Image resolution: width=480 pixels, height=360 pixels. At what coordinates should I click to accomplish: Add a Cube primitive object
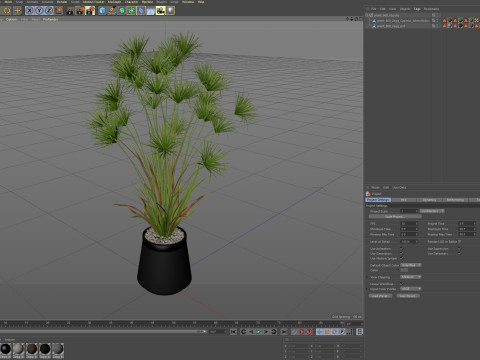[x=102, y=11]
